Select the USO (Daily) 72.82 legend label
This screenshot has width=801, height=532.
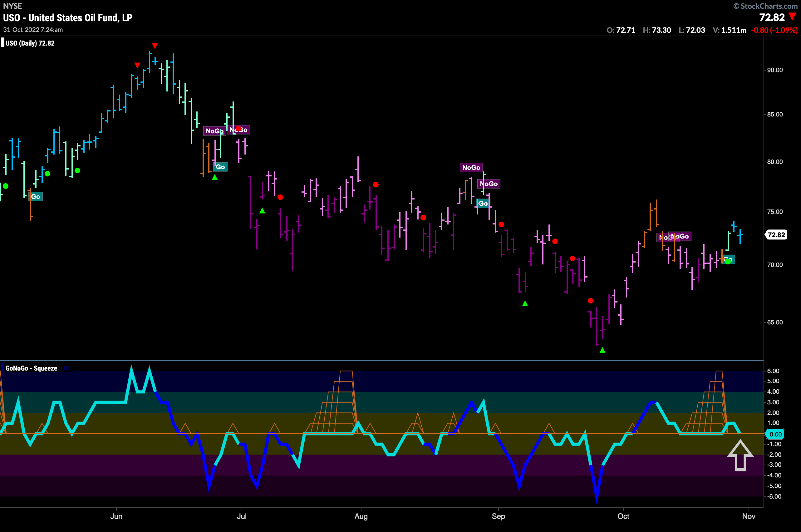30,43
